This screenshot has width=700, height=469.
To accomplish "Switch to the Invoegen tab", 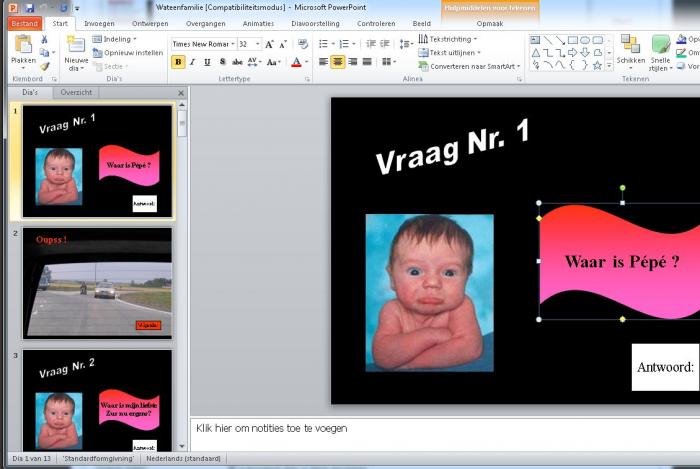I will click(x=99, y=24).
